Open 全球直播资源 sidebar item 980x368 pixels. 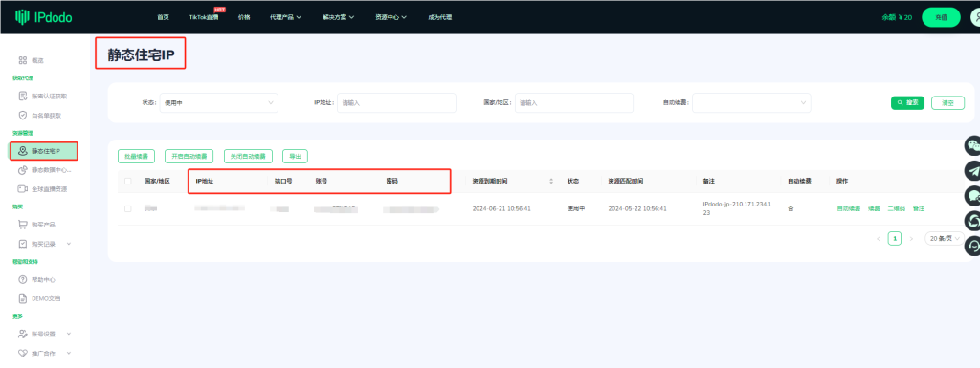tap(42, 188)
